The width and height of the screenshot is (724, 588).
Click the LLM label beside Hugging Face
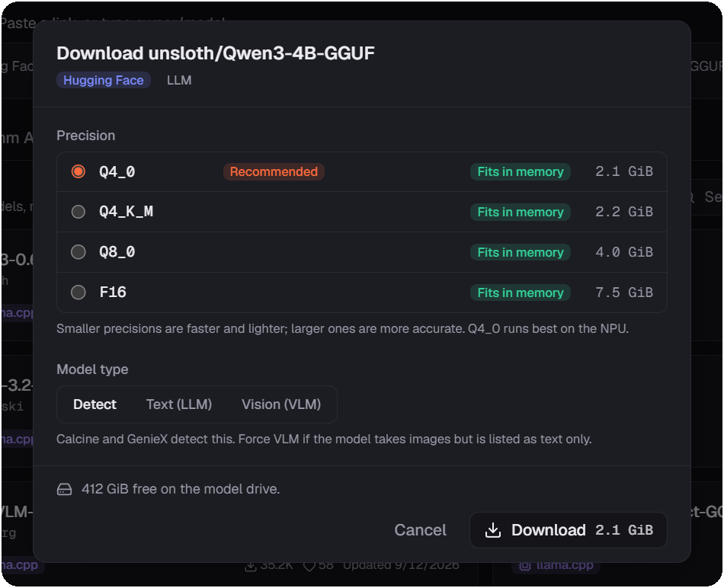179,80
